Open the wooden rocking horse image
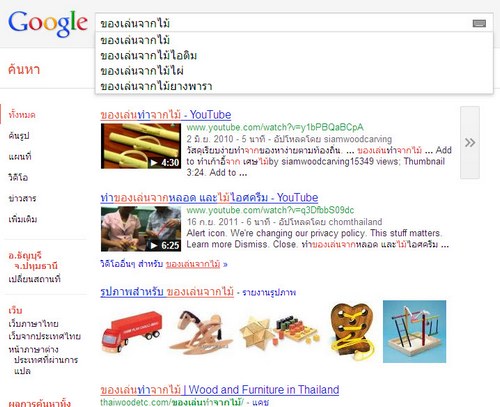The image size is (500, 407). tap(201, 331)
